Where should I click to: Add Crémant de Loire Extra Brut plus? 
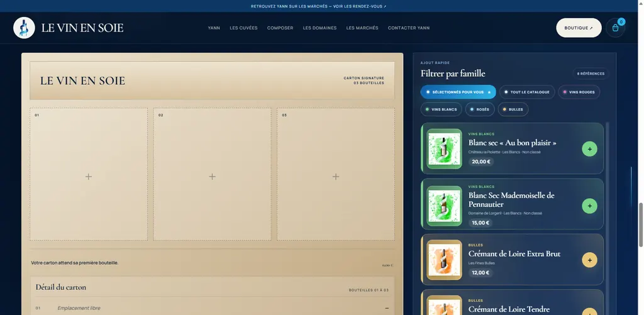(589, 260)
